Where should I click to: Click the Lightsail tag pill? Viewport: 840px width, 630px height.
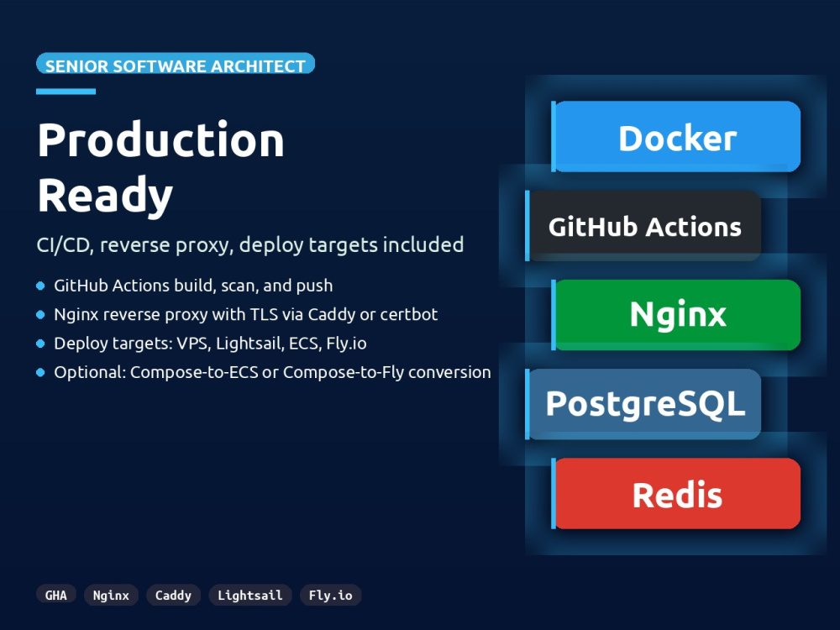(x=250, y=596)
